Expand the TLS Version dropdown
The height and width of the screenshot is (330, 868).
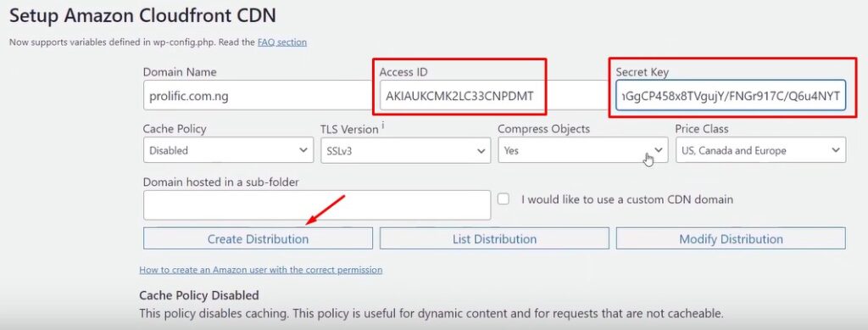pyautogui.click(x=406, y=150)
